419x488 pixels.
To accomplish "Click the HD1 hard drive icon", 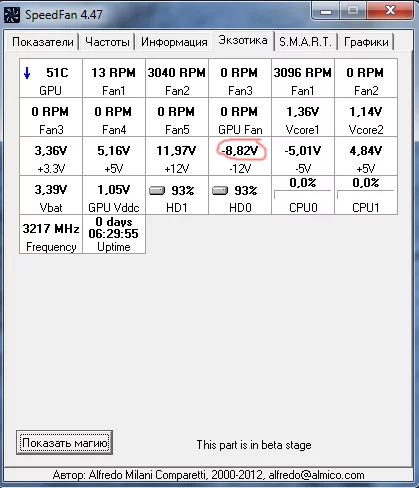I will pyautogui.click(x=157, y=191).
